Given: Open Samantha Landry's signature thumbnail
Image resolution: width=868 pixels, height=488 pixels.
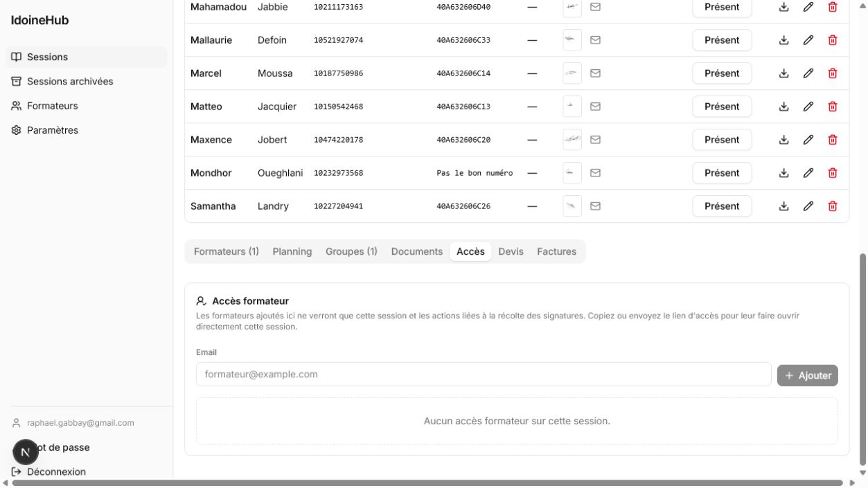Looking at the screenshot, I should (572, 206).
